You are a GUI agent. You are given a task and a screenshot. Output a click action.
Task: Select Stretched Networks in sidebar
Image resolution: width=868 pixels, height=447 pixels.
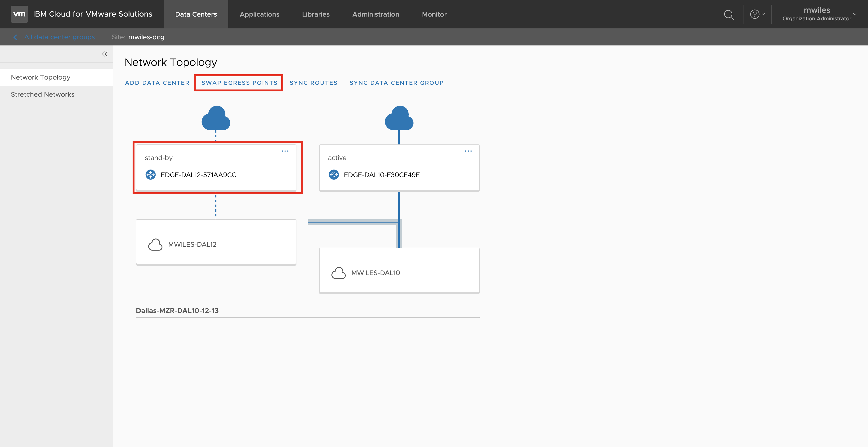42,94
